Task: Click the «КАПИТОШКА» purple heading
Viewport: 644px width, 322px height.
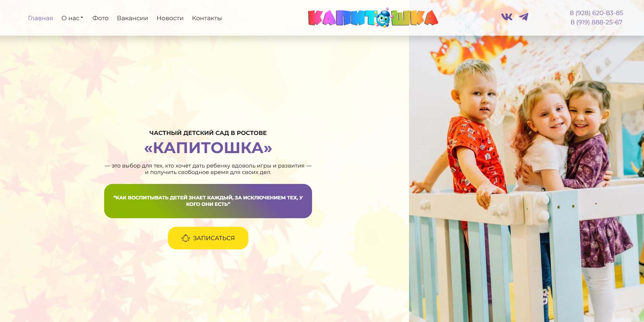Action: tap(208, 148)
